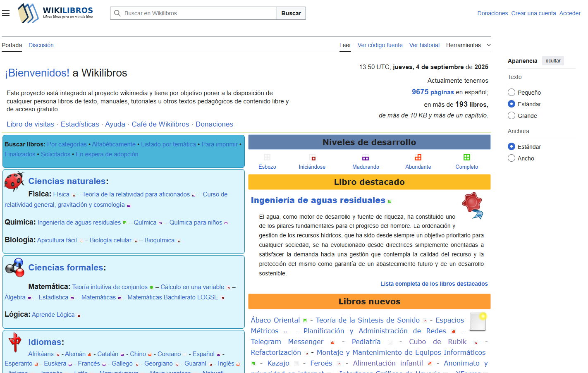Click the magnifying glass search icon

117,13
